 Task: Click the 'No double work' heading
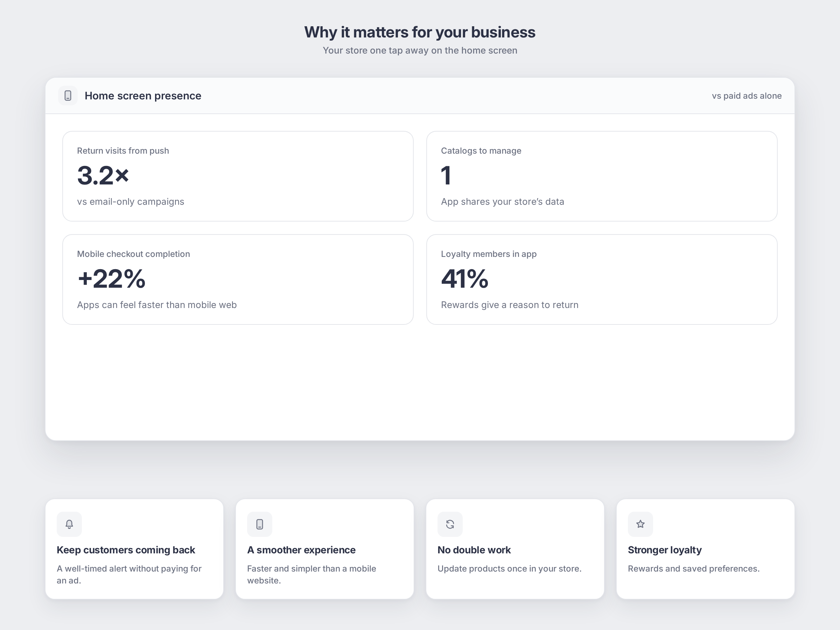(474, 550)
